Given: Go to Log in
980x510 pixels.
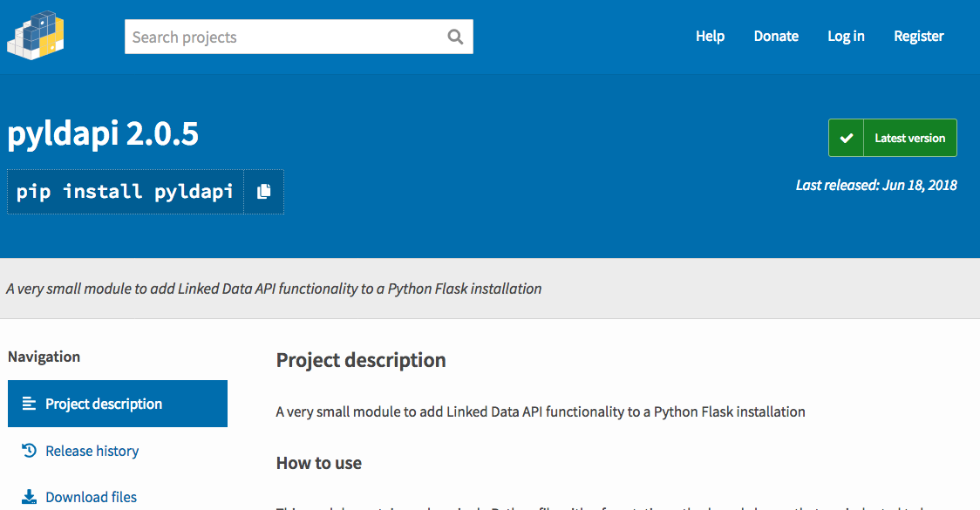Looking at the screenshot, I should pos(847,37).
